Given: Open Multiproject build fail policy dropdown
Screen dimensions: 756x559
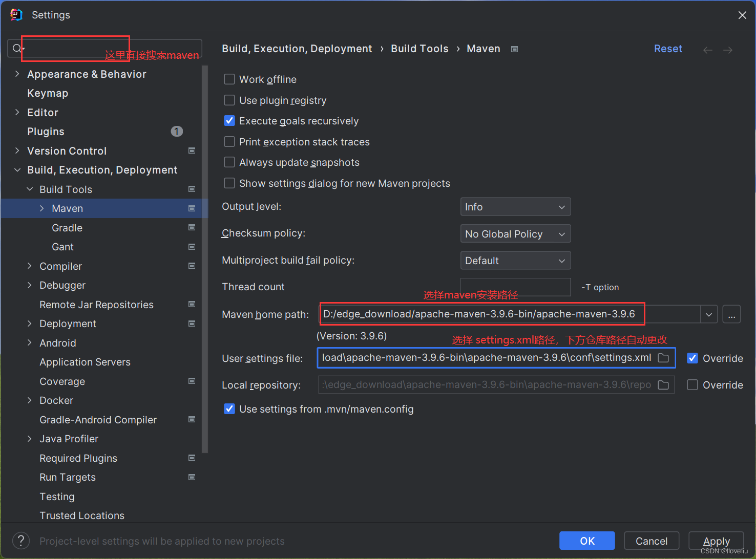Looking at the screenshot, I should (x=515, y=261).
